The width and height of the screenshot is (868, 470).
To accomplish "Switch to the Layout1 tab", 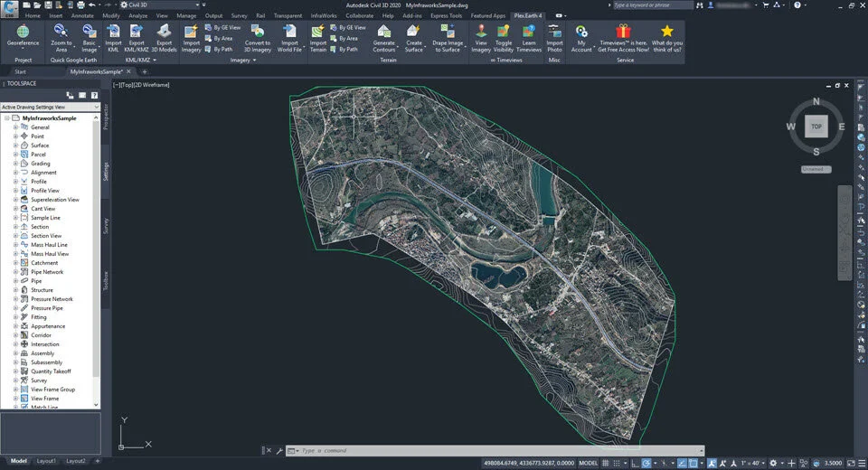I will (x=46, y=461).
